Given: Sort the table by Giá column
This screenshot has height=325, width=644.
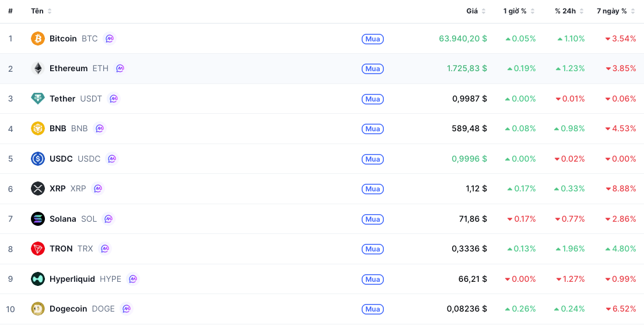Looking at the screenshot, I should (476, 11).
